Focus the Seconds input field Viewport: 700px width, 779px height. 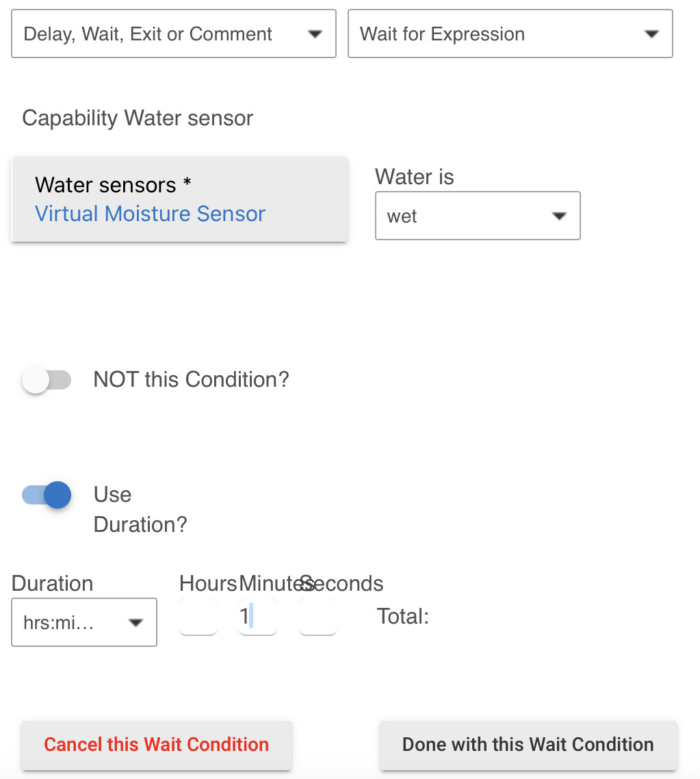coord(317,617)
